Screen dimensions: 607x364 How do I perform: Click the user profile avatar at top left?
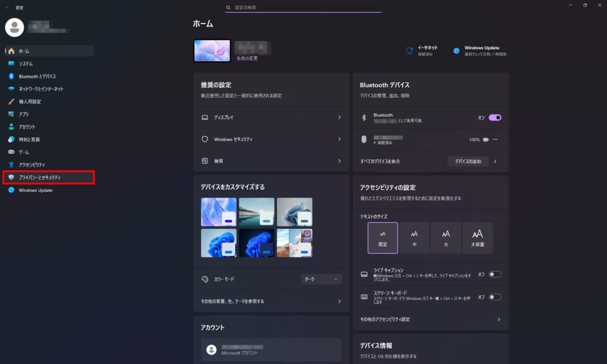click(x=14, y=27)
